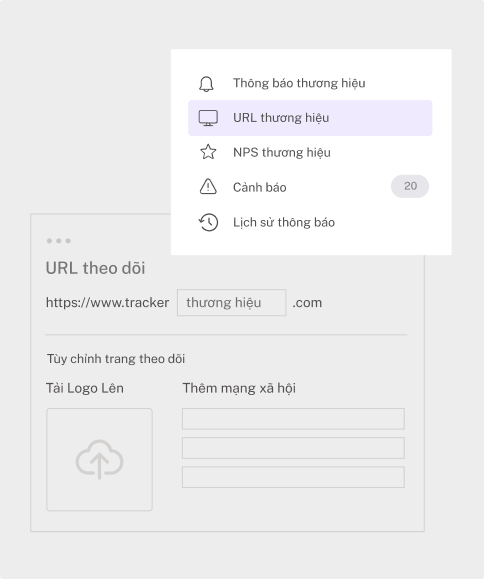
Task: Open Thông báo thương hiệu menu item
Action: [310, 83]
